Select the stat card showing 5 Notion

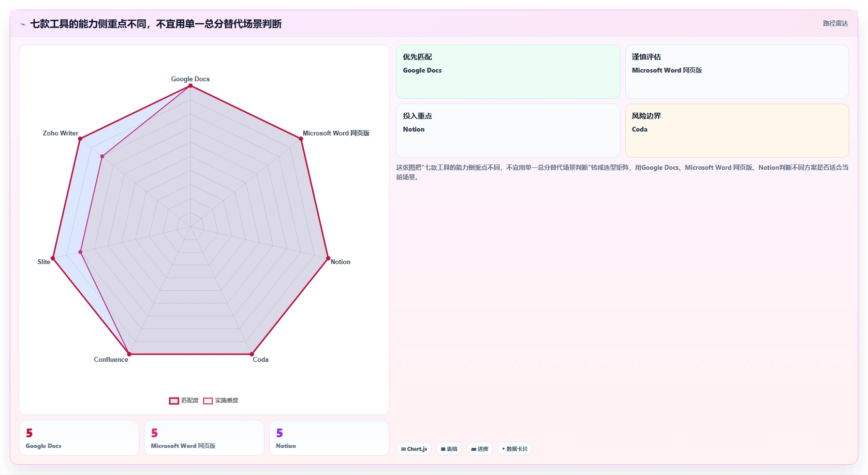coord(329,438)
